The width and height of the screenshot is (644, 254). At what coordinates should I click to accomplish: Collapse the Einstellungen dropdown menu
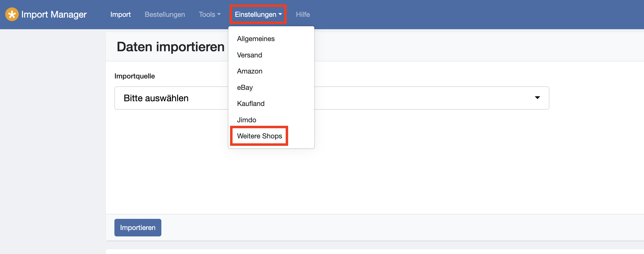(258, 14)
